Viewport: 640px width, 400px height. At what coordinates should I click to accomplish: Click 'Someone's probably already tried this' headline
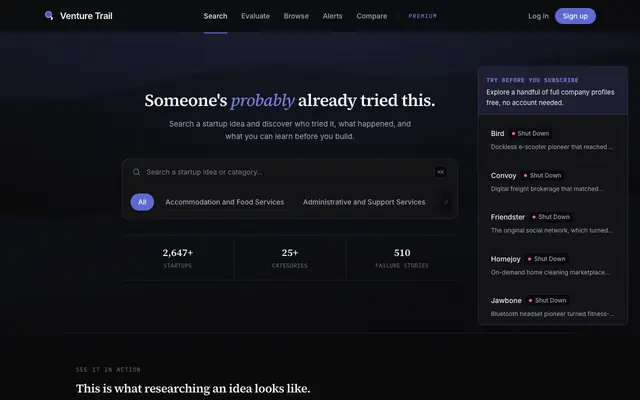[290, 100]
